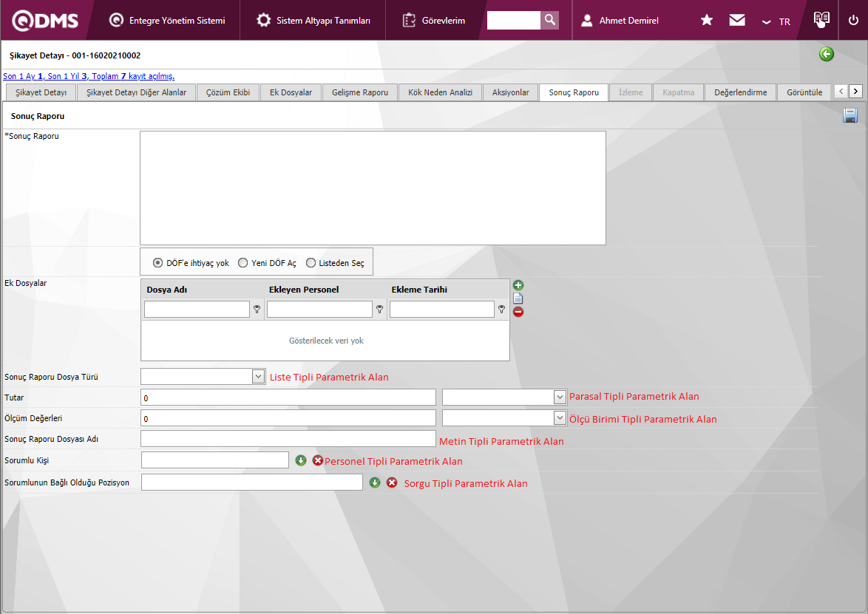Screen dimensions: 868x614
Task: Select person via Sorumlu Kişi green arrow
Action: (301, 460)
